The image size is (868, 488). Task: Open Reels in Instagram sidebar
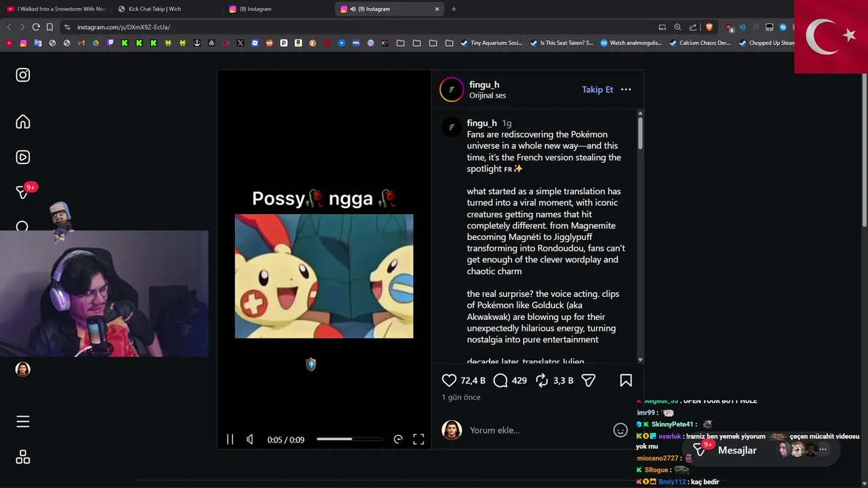point(23,157)
